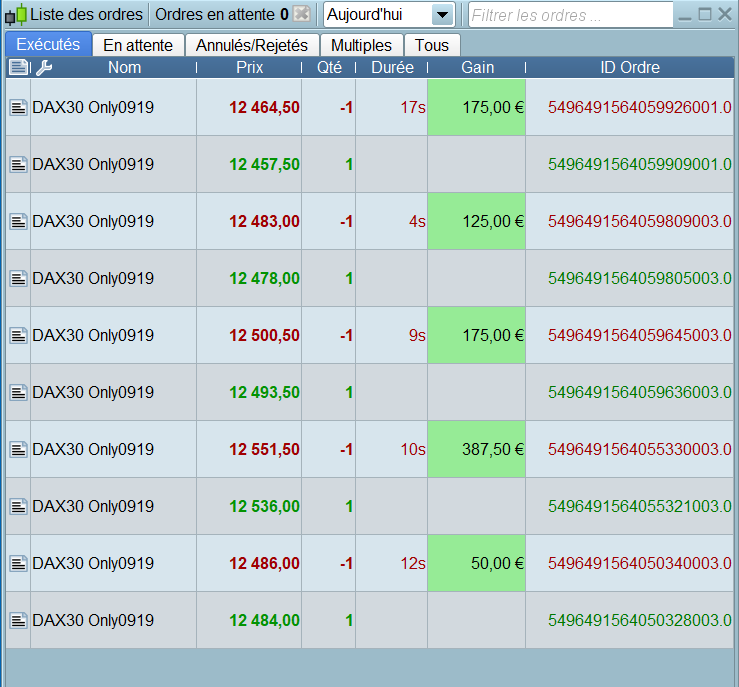Sort by the ID Ordre column header
739x687 pixels.
pos(630,68)
